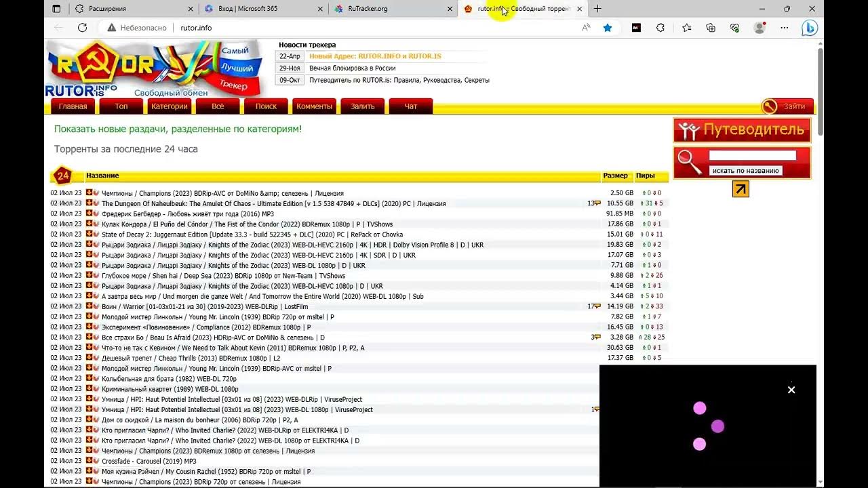
Task: Click the 'Небезопасно' security warning icon
Action: [111, 28]
